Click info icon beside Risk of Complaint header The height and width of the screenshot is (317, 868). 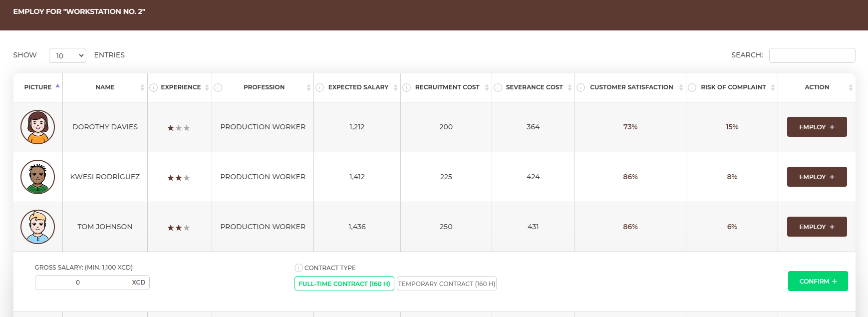pos(692,88)
